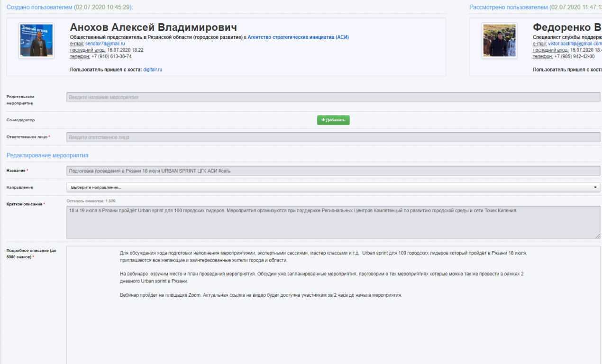Screen dimensions: 602x364
Task: Click inside the Краткое описание textarea
Action: 333,222
